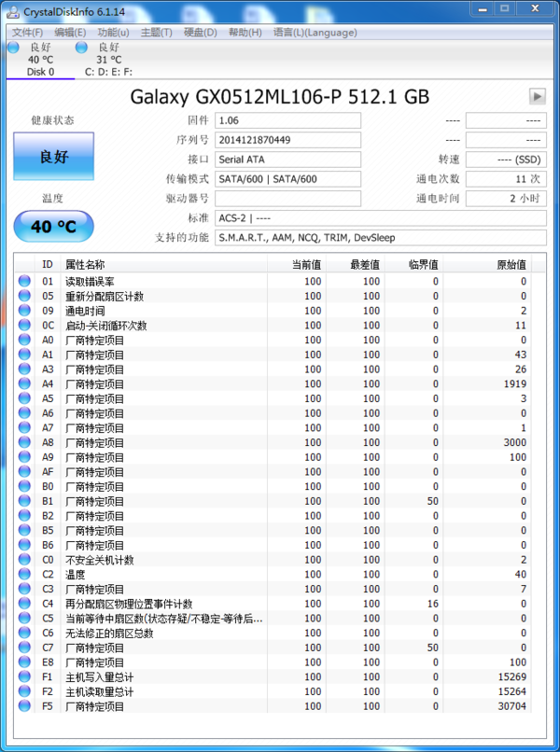The height and width of the screenshot is (752, 560).
Task: Click status icon of row 09 通电时间
Action: pyautogui.click(x=24, y=311)
